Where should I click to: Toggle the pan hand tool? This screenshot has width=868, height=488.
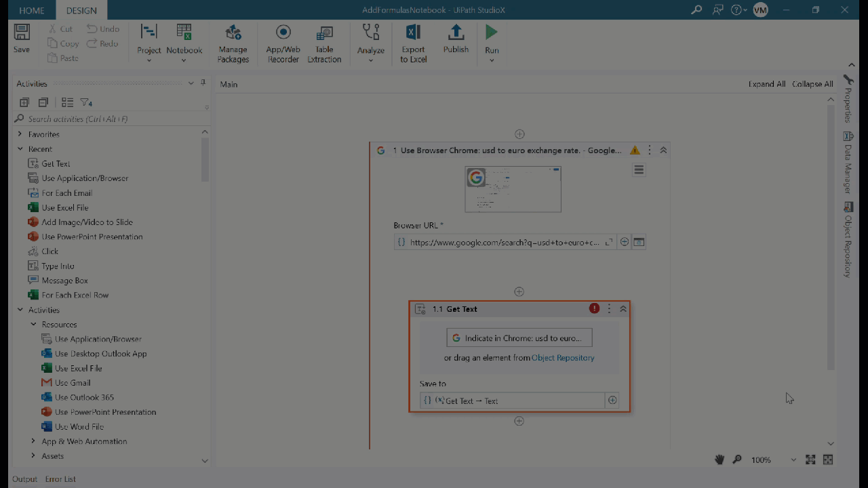click(x=719, y=460)
